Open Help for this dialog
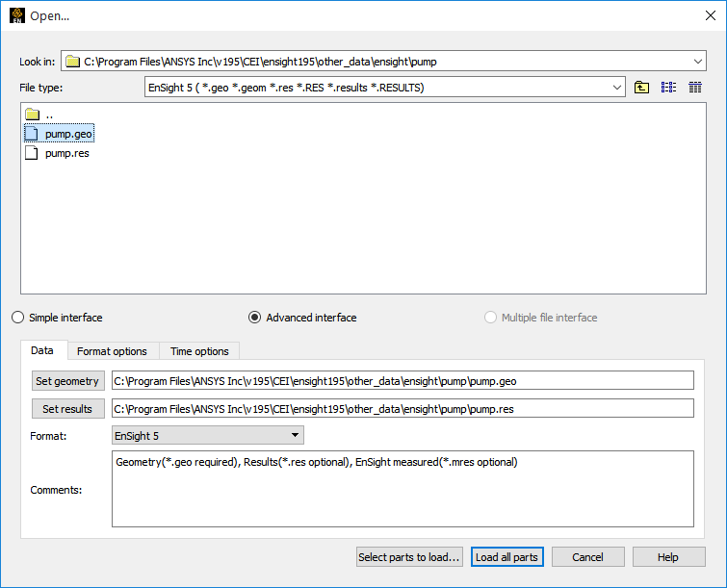This screenshot has height=588, width=727. click(668, 557)
